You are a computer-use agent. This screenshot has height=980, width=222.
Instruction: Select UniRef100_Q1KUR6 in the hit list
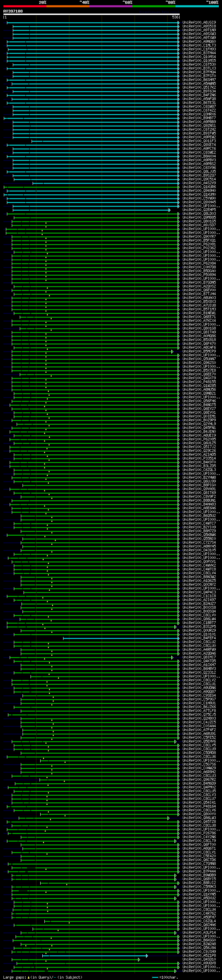(x=199, y=187)
